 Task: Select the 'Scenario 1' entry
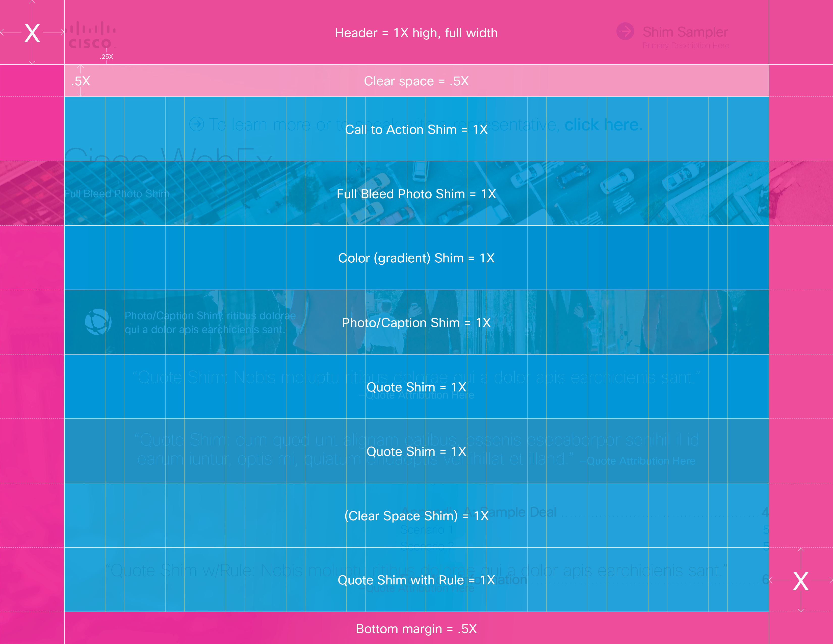[x=427, y=530]
